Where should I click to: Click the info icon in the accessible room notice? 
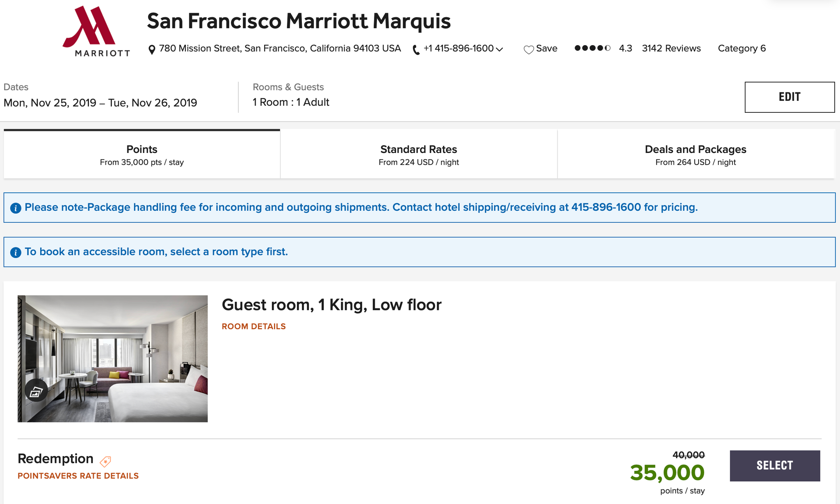click(16, 252)
